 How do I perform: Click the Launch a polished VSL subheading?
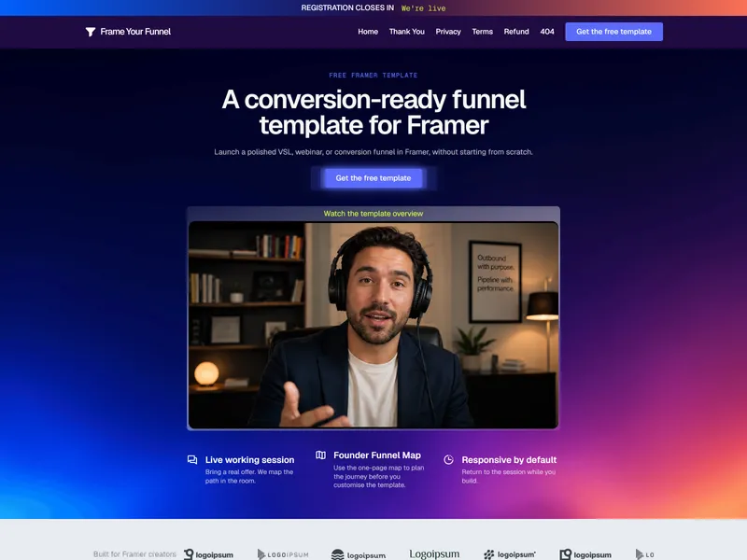(x=373, y=152)
